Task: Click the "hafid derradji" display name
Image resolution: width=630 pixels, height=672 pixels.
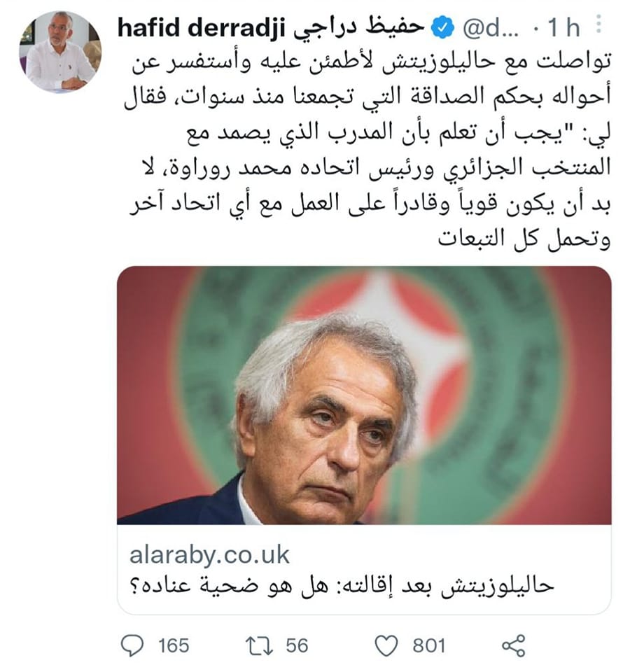Action: click(x=202, y=28)
